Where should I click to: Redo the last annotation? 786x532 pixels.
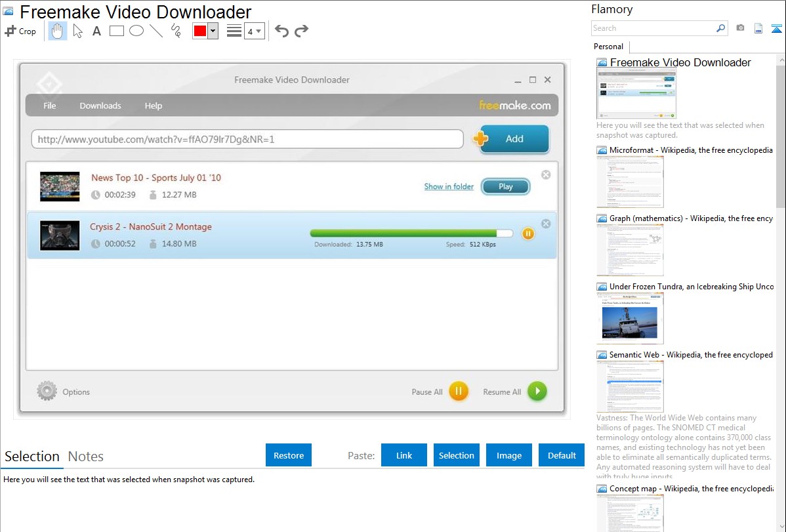pos(301,31)
